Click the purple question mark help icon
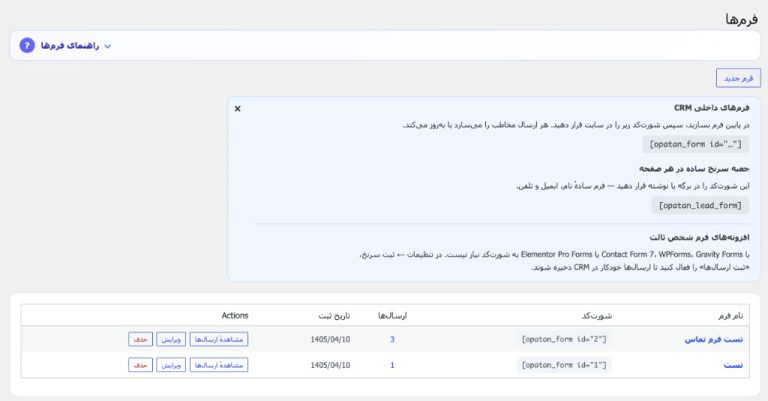 [27, 46]
